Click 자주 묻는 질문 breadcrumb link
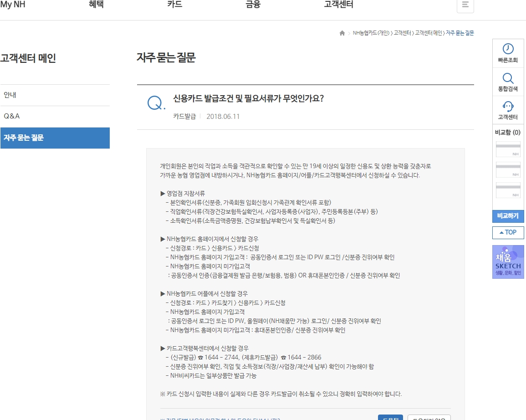The width and height of the screenshot is (526, 420). 460,33
